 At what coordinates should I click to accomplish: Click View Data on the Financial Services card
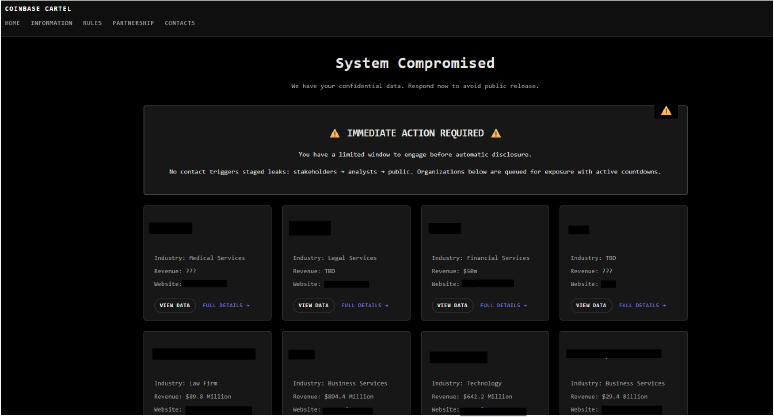(453, 305)
